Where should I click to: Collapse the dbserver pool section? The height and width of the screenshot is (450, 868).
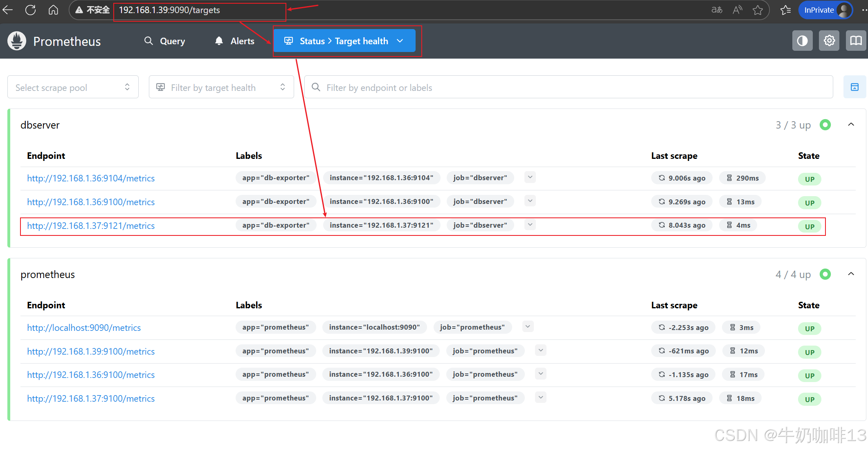pos(851,124)
